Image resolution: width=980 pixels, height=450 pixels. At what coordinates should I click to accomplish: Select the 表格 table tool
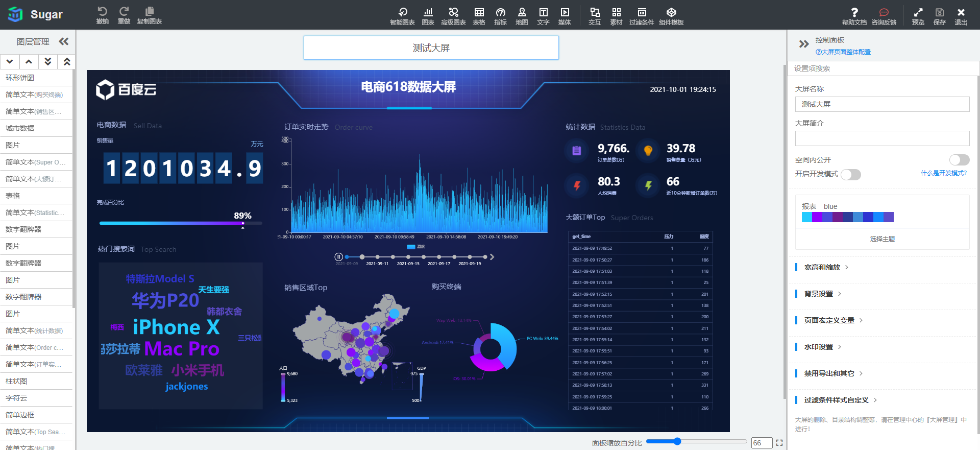[479, 16]
